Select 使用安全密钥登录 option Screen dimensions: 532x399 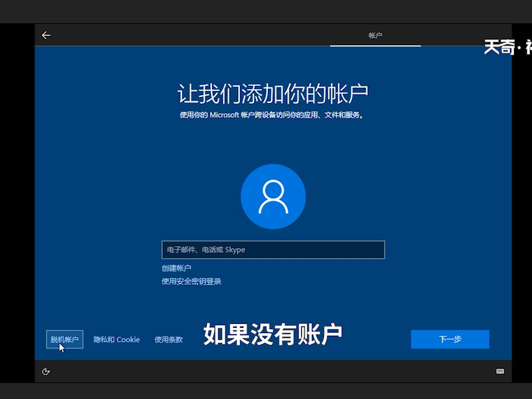pyautogui.click(x=191, y=282)
